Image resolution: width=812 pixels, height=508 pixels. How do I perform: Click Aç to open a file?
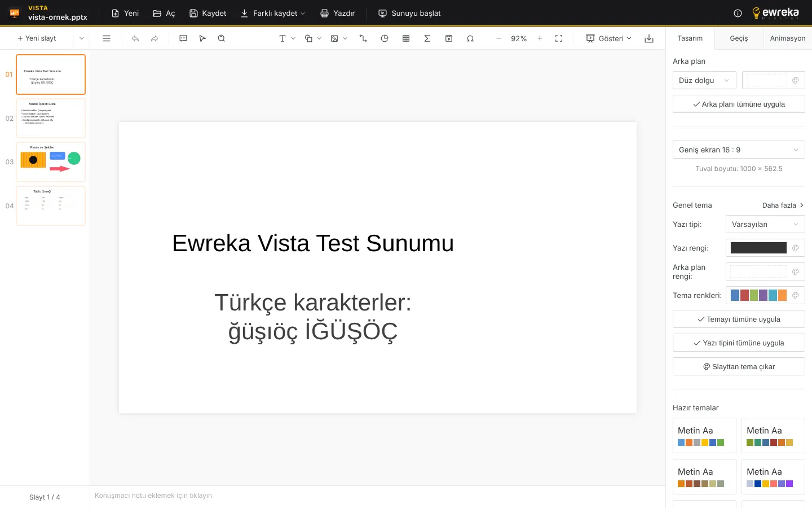[x=164, y=13]
